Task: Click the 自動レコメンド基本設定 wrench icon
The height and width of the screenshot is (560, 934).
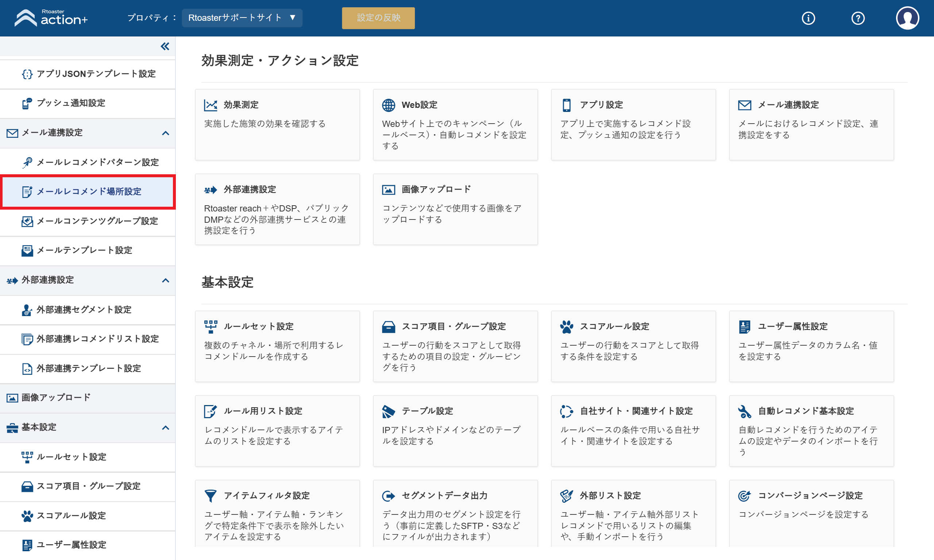Action: (745, 411)
